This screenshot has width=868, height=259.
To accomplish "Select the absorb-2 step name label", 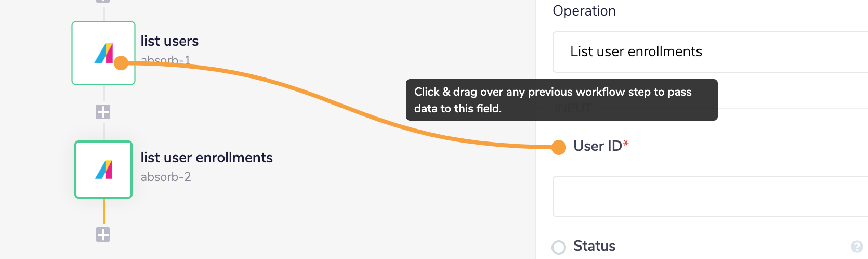I will (x=166, y=177).
